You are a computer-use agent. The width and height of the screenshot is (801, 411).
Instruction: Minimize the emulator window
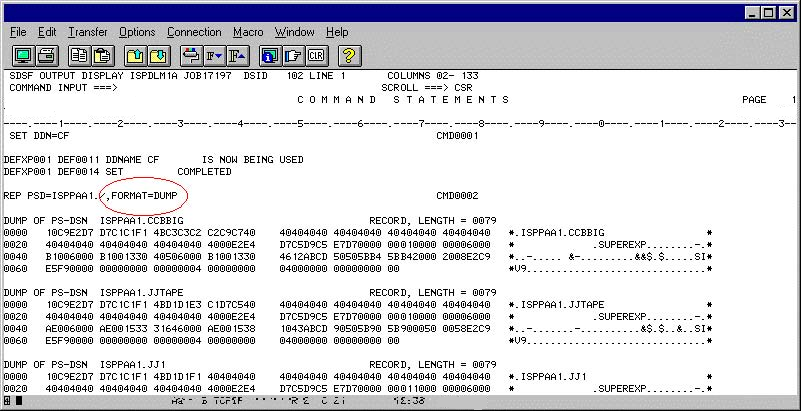coord(752,13)
